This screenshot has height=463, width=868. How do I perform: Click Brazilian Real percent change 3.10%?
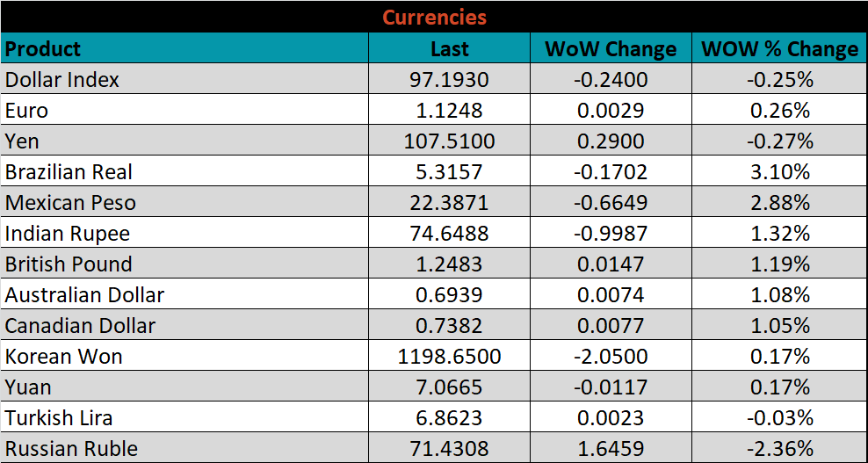click(779, 172)
